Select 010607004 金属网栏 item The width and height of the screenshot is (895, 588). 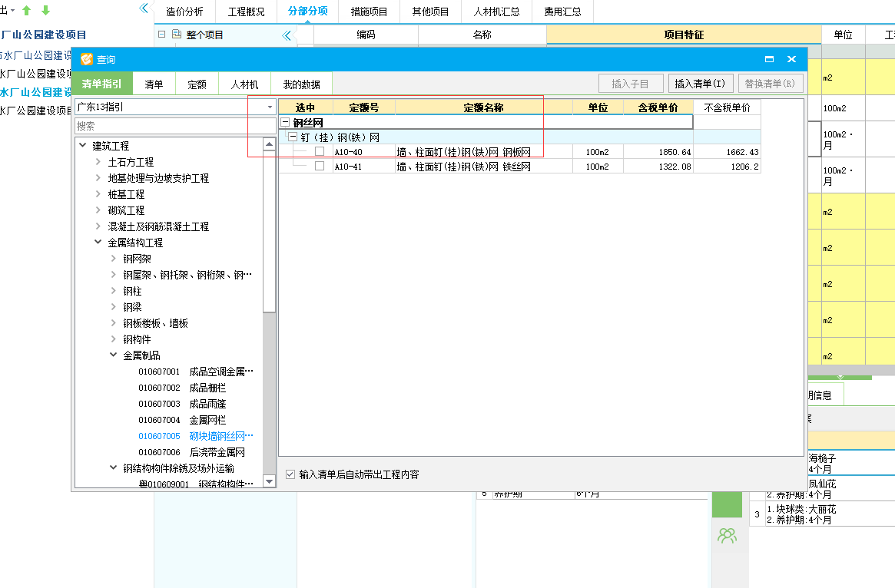[182, 419]
